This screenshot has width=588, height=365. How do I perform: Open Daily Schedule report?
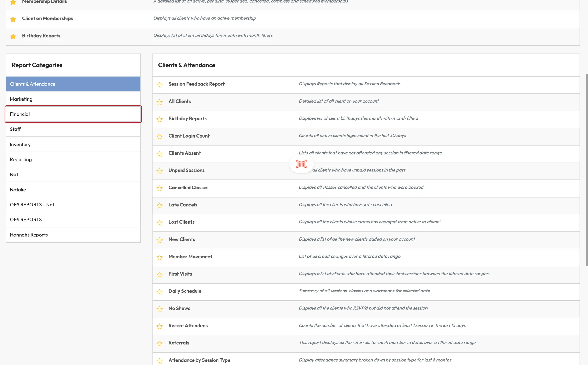[185, 291]
